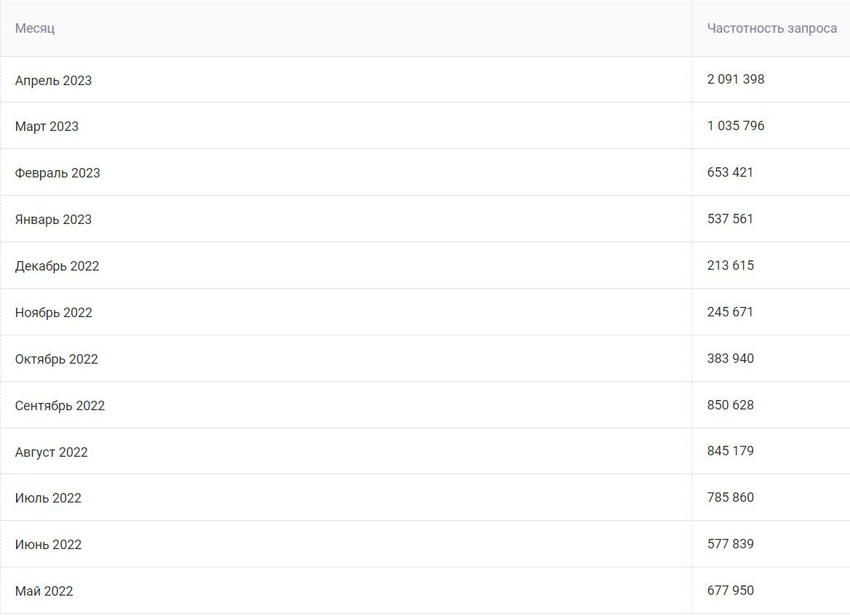Click the Частотность запроса column header
This screenshot has height=616, width=850.
click(x=771, y=28)
